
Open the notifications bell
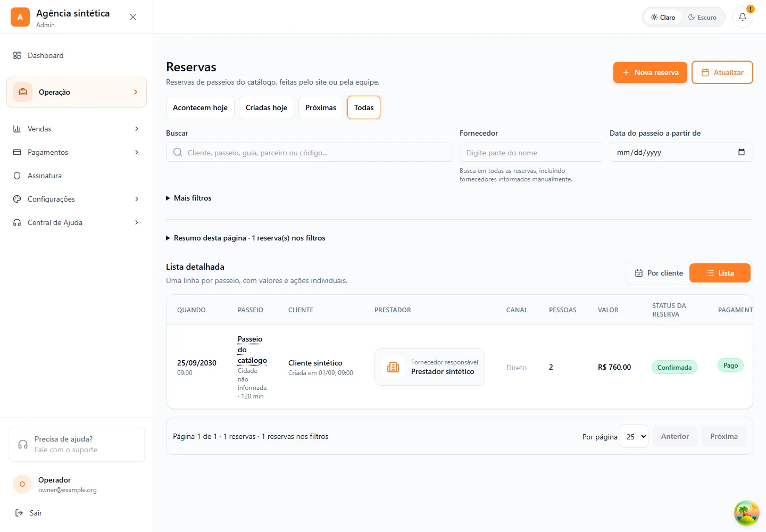[743, 17]
